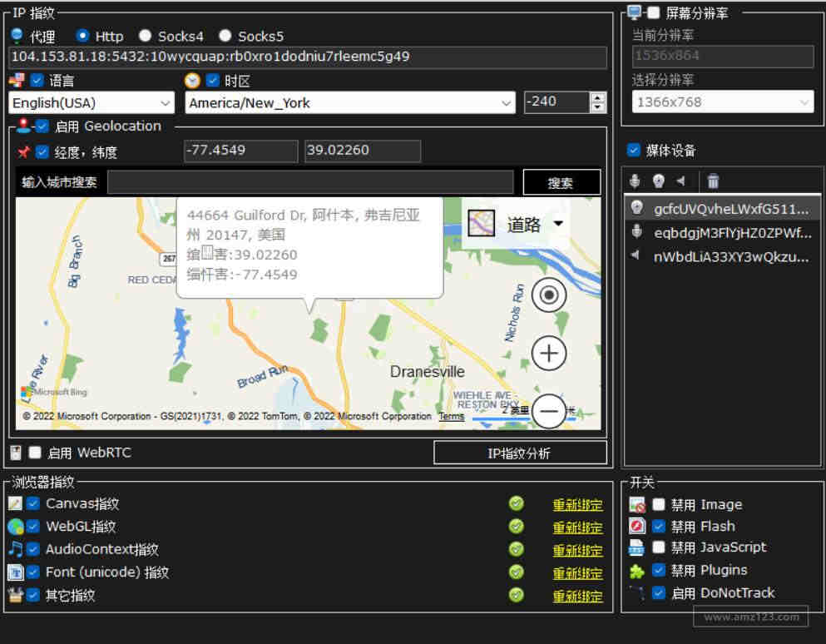Click the green check icon for Canvas指纹
The height and width of the screenshot is (644, 826).
(x=517, y=503)
